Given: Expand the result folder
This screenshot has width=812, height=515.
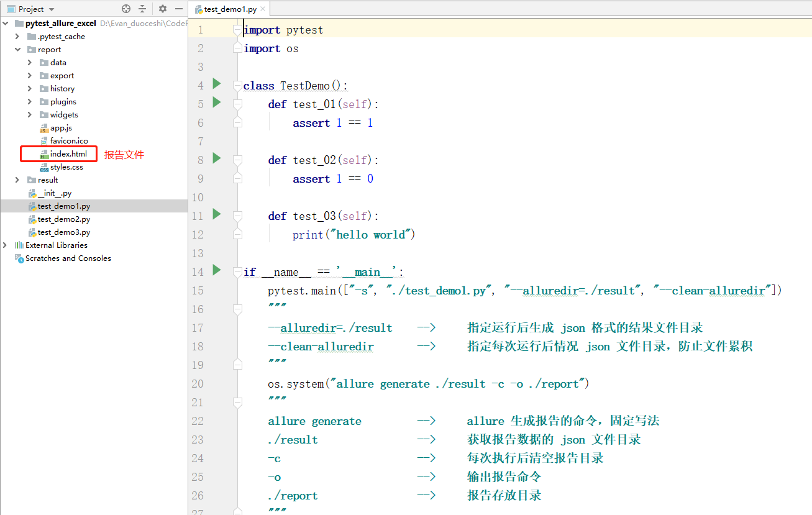Looking at the screenshot, I should coord(17,180).
